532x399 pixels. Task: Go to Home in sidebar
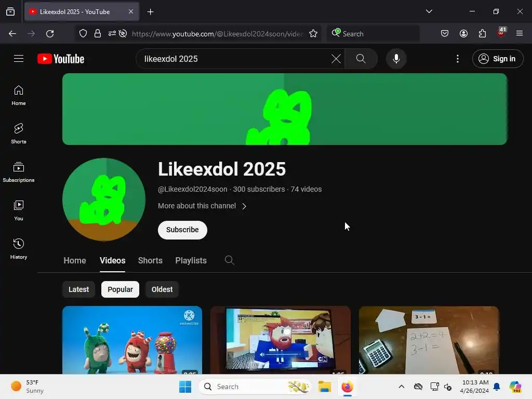(x=19, y=96)
